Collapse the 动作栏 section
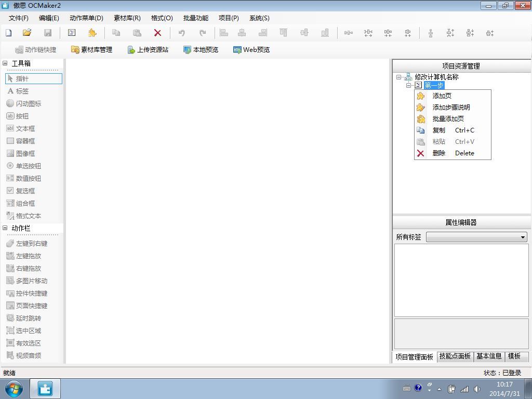This screenshot has height=399, width=532. 5,228
